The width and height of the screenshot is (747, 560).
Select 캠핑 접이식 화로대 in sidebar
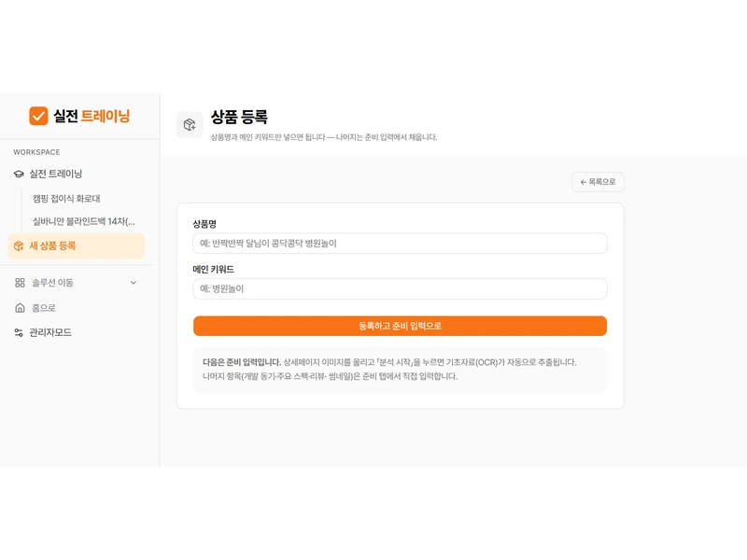click(x=66, y=199)
